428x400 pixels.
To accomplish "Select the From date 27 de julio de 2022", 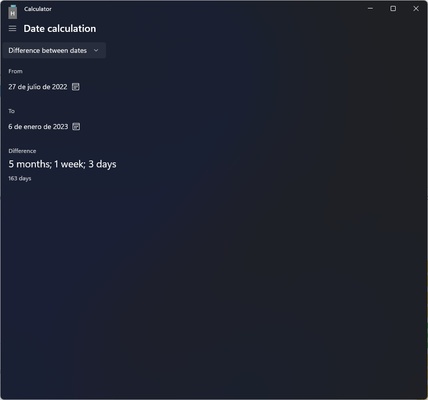I will (x=38, y=87).
